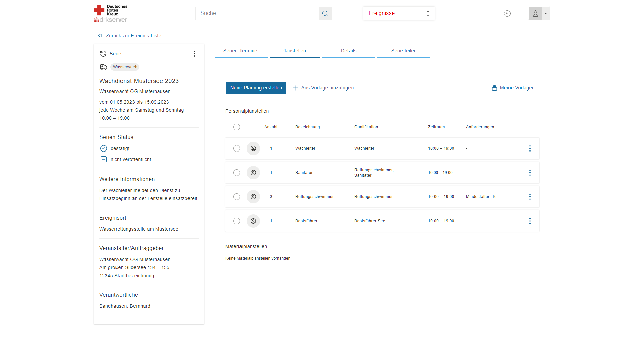Select the Rettungsschwimmer row checkbox
Image resolution: width=644 pixels, height=362 pixels.
237,197
